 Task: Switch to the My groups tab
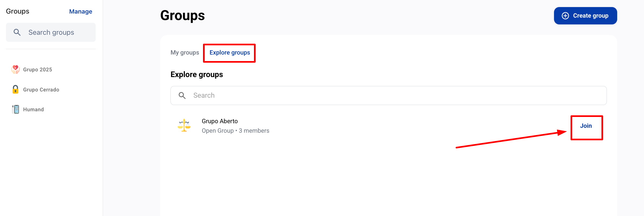point(185,53)
